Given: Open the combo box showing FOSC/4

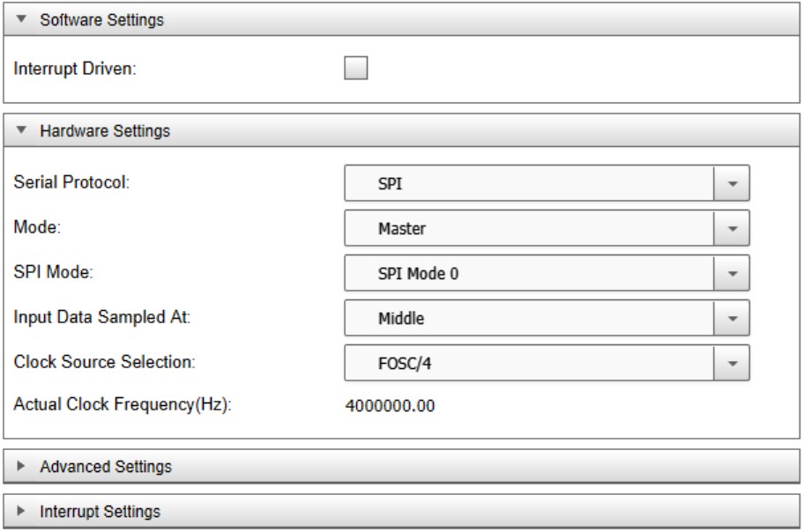Looking at the screenshot, I should pos(529,363).
